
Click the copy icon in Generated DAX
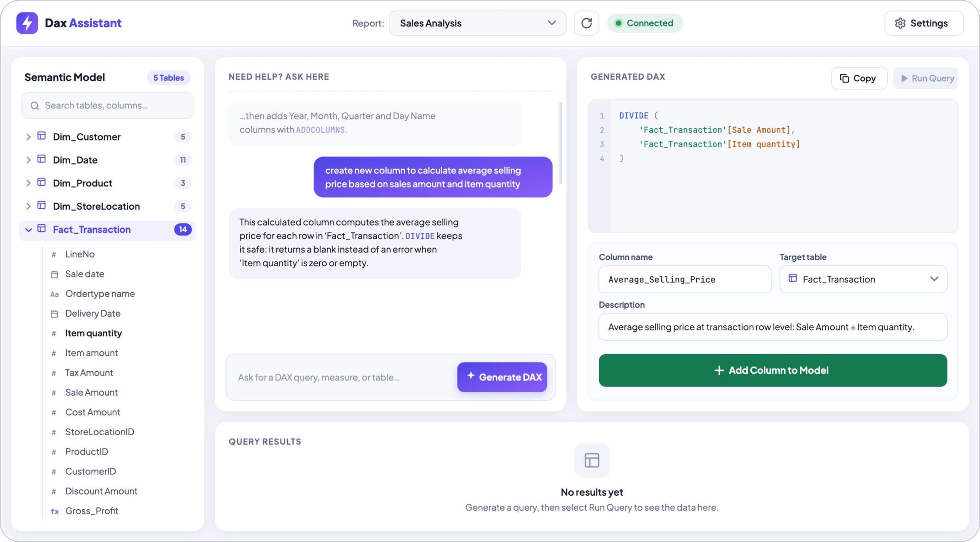click(x=844, y=78)
